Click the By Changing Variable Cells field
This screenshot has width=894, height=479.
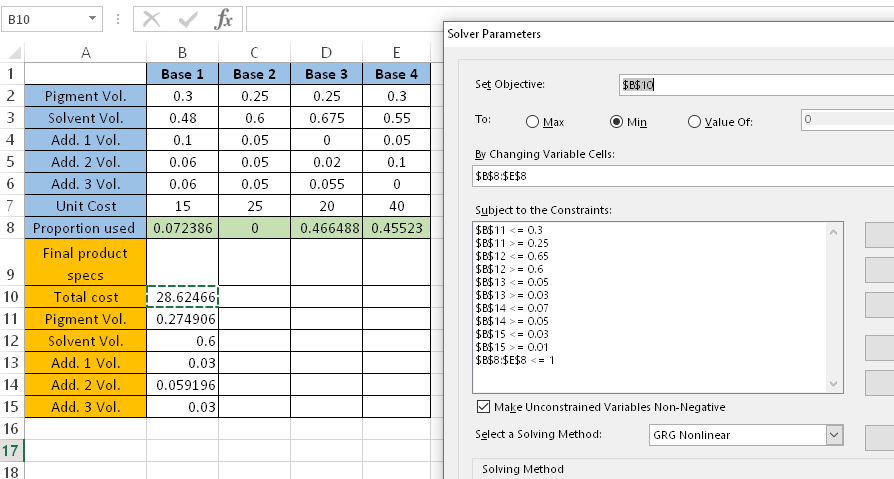(680, 175)
